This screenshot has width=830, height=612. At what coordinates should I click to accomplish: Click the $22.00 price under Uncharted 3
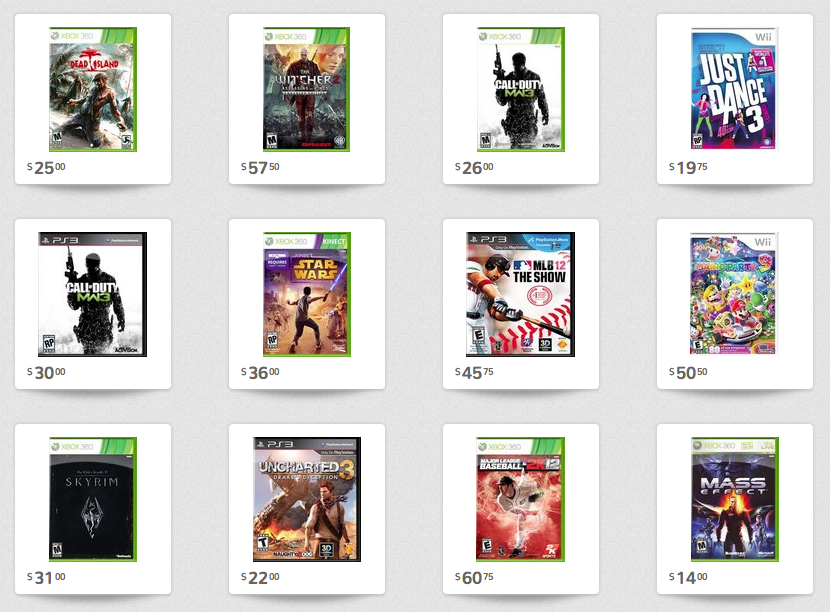tap(260, 578)
